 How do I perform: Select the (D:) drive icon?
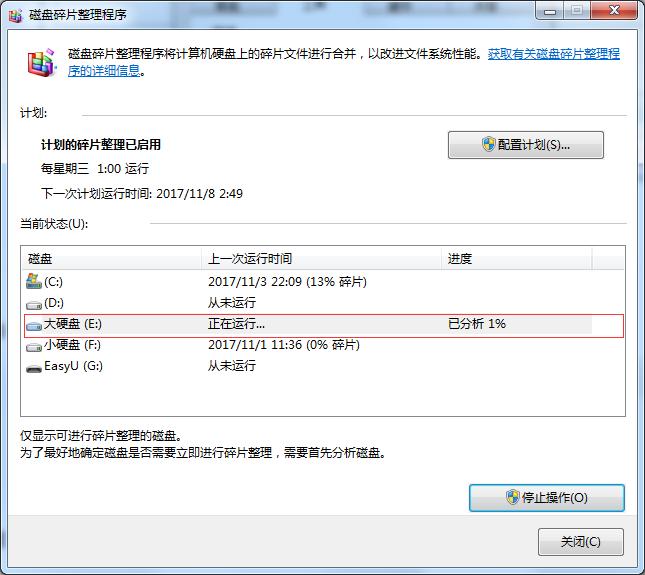33,303
